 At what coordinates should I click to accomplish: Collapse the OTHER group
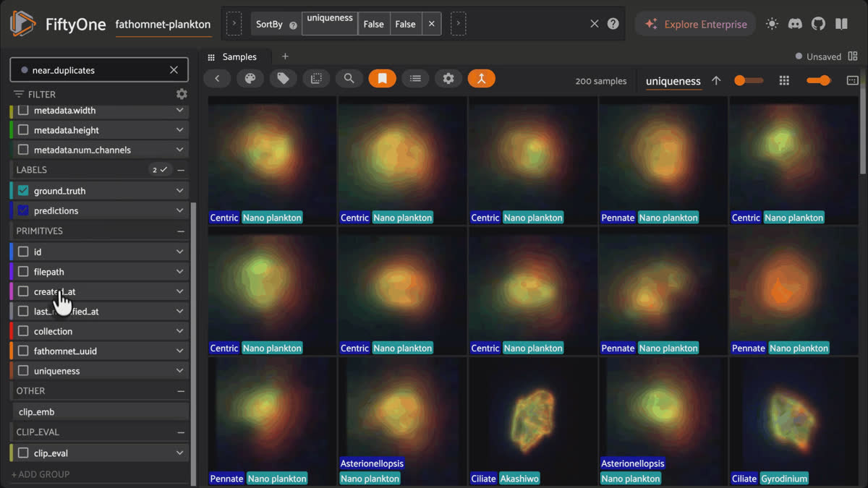click(181, 391)
